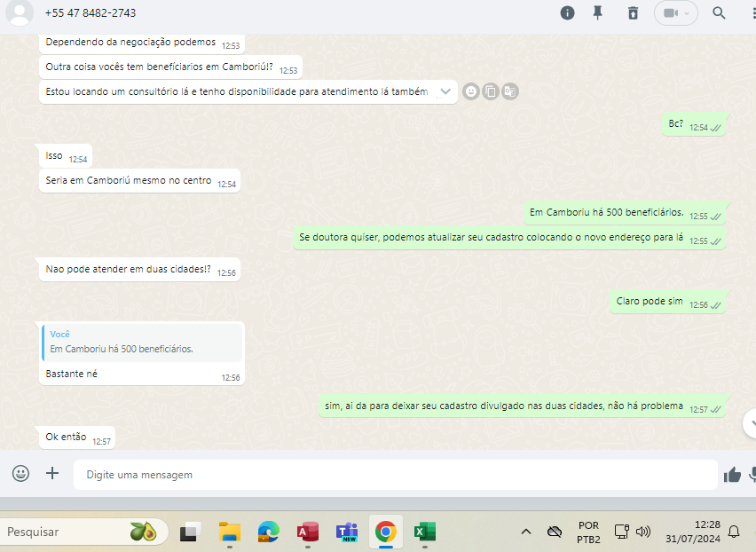Open File Explorer from the taskbar
The image size is (756, 552).
point(230,532)
